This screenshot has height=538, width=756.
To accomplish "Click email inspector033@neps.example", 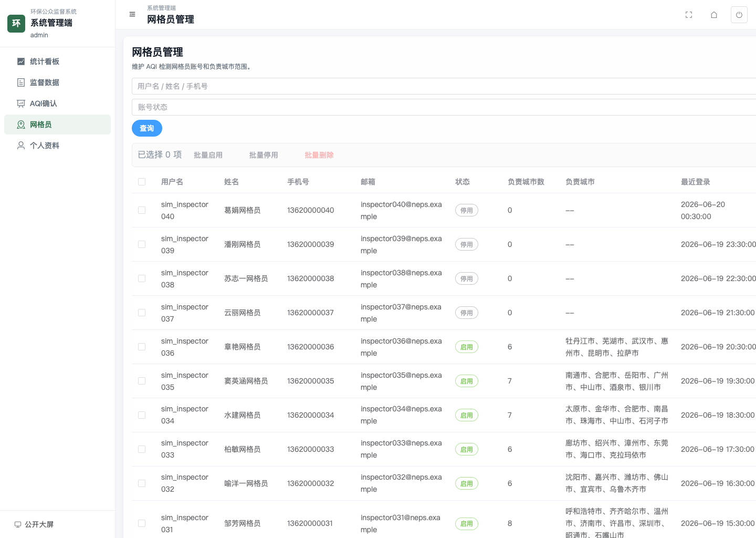I will pyautogui.click(x=401, y=449).
